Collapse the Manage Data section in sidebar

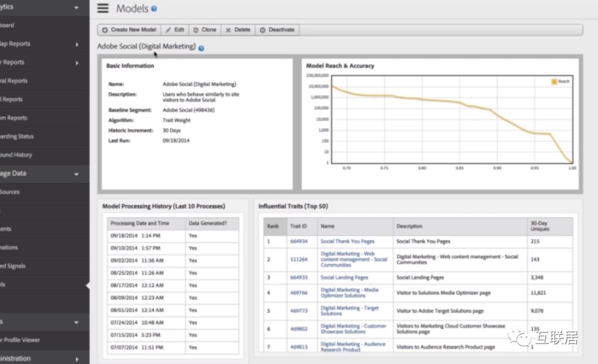76,174
